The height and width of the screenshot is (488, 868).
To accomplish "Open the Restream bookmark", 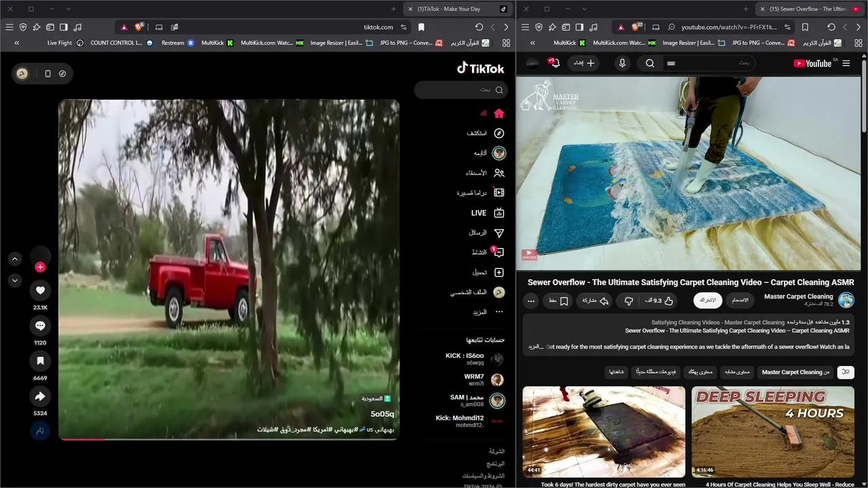I will click(178, 43).
